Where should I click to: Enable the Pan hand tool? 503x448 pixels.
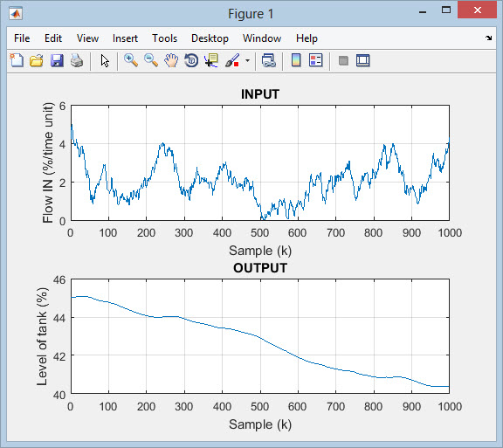(x=171, y=60)
